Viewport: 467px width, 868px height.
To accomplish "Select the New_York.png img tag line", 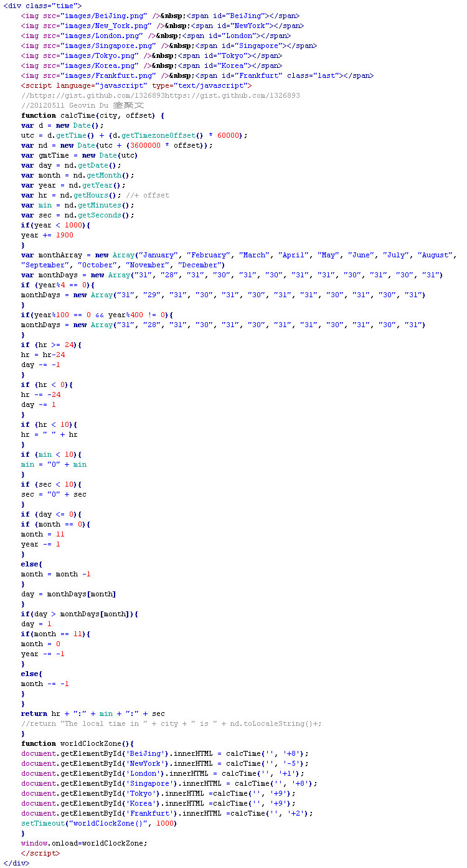I will [x=163, y=26].
